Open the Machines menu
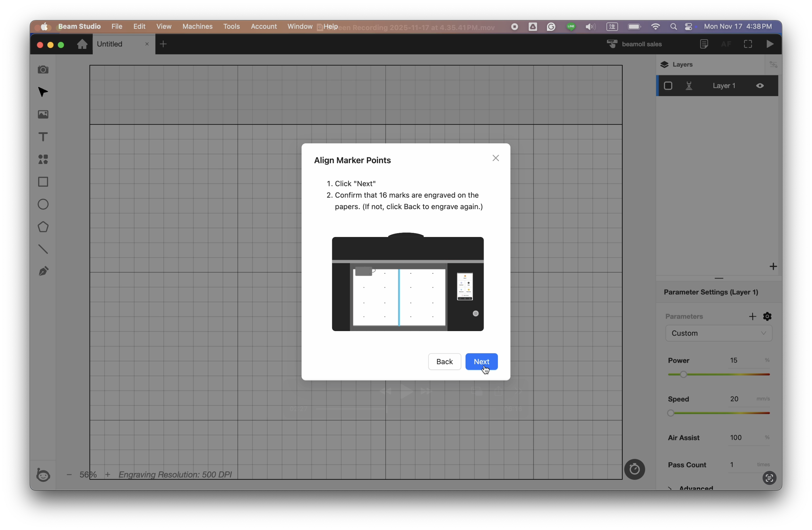The width and height of the screenshot is (812, 530). click(x=197, y=26)
